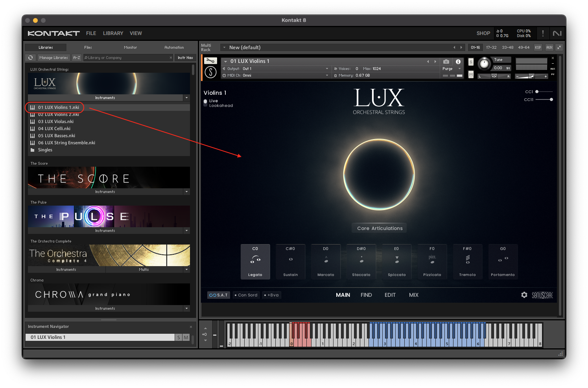Solo the 01 LUX Violins 1 instrument
The height and width of the screenshot is (388, 588).
click(471, 62)
